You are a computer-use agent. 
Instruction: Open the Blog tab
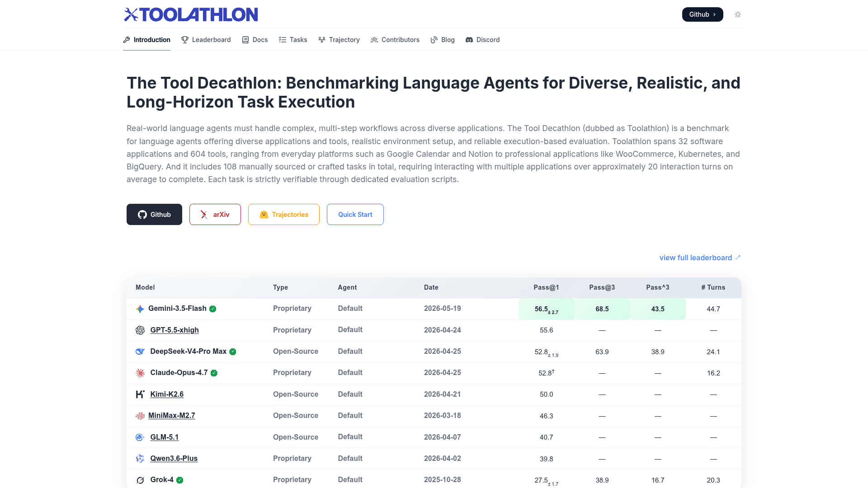tap(443, 40)
